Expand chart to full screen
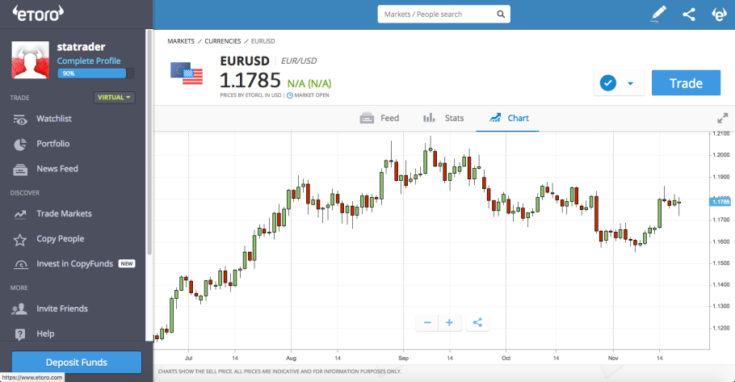 [722, 118]
